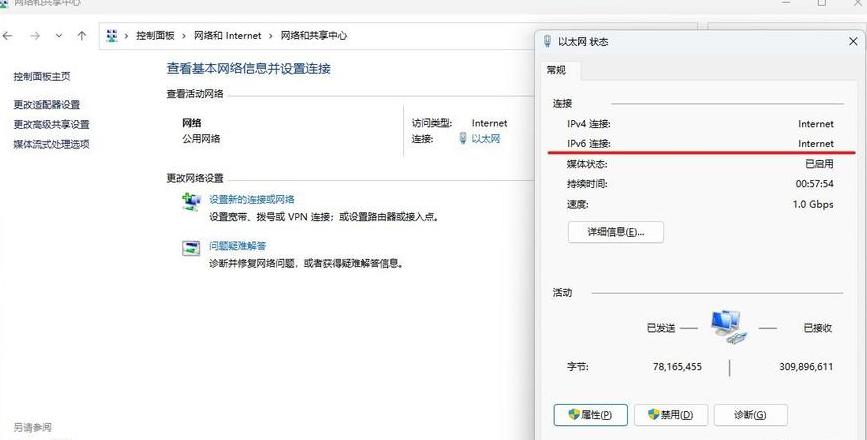The image size is (867, 440).
Task: Expand chevron before 控制面板 breadcrumb
Action: pos(127,36)
